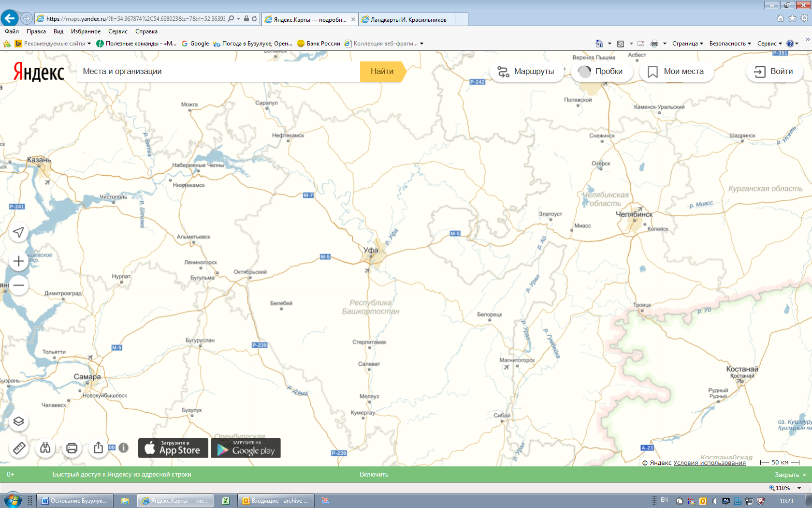Open Мои места bookmarks
This screenshot has width=812, height=508.
point(677,72)
